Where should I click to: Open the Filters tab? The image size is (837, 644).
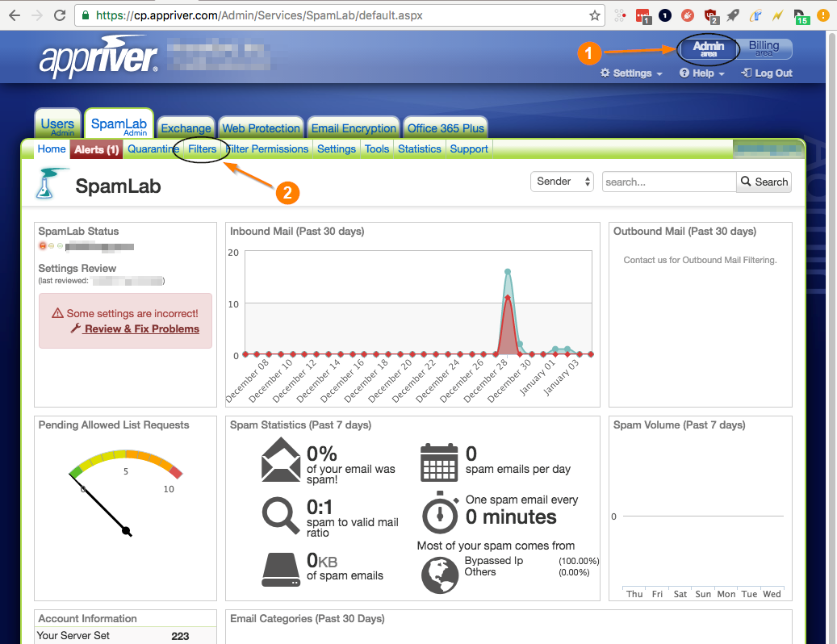tap(203, 148)
